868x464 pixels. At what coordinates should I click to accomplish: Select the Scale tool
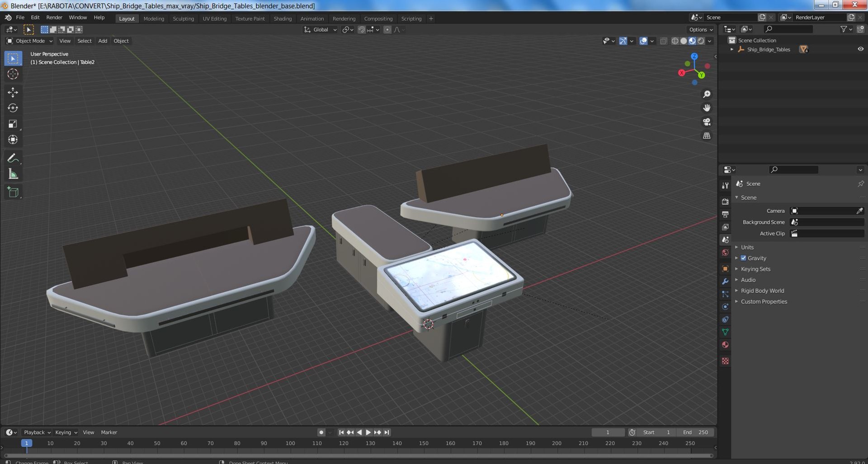pos(13,124)
